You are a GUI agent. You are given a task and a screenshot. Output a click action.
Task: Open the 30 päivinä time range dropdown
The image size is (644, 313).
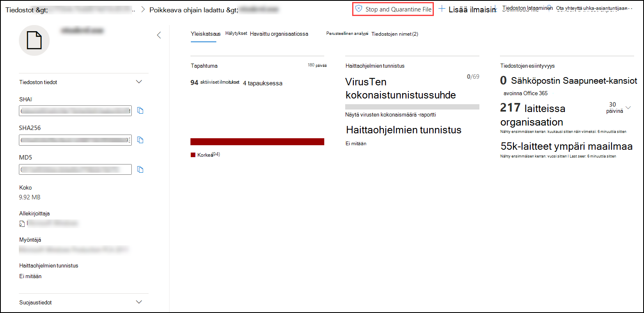pos(618,107)
